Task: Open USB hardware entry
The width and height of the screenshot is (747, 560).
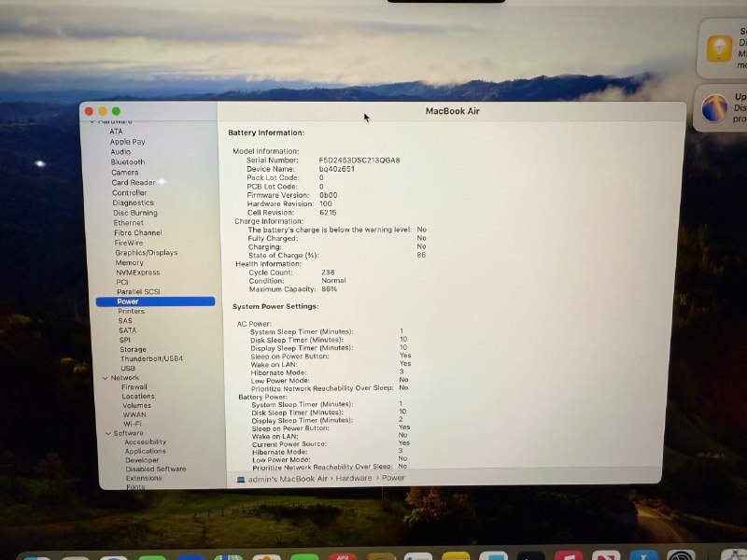Action: click(x=128, y=368)
